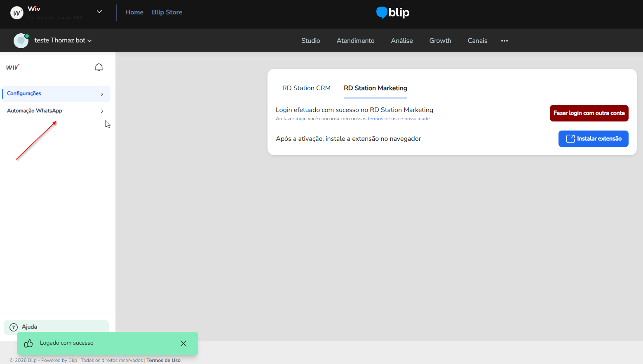Click the WIV sidebar logo
The width and height of the screenshot is (643, 364).
(13, 67)
